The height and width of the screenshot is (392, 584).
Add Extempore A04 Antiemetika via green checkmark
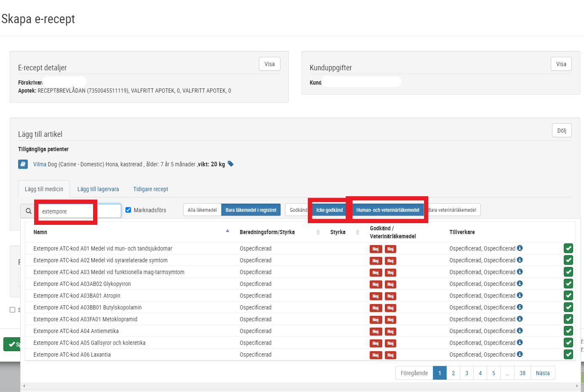click(568, 331)
